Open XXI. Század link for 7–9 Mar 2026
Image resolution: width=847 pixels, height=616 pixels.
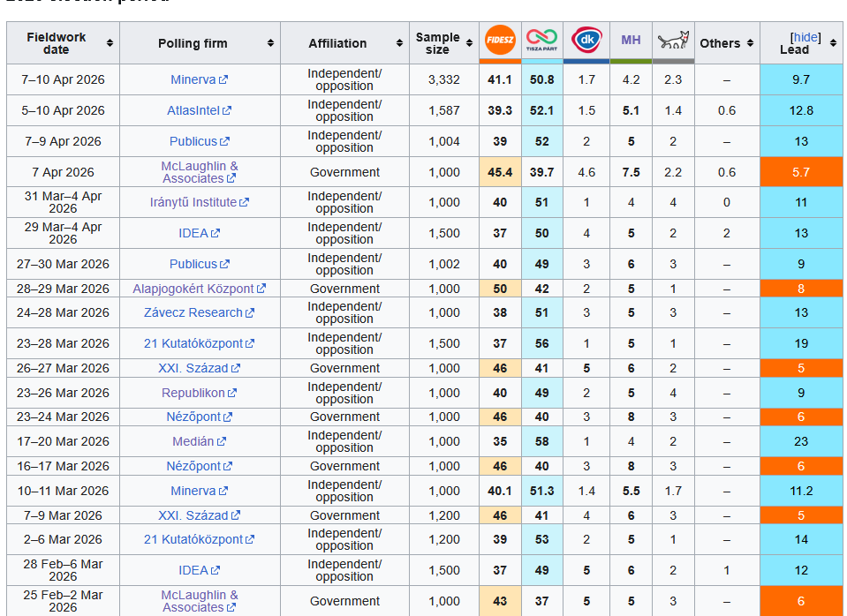click(199, 515)
